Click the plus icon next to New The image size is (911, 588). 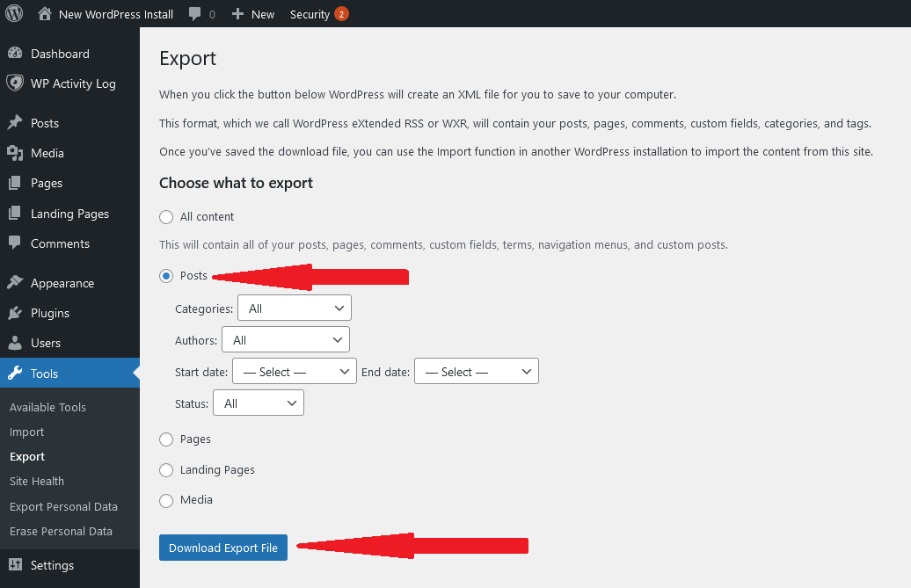tap(237, 14)
